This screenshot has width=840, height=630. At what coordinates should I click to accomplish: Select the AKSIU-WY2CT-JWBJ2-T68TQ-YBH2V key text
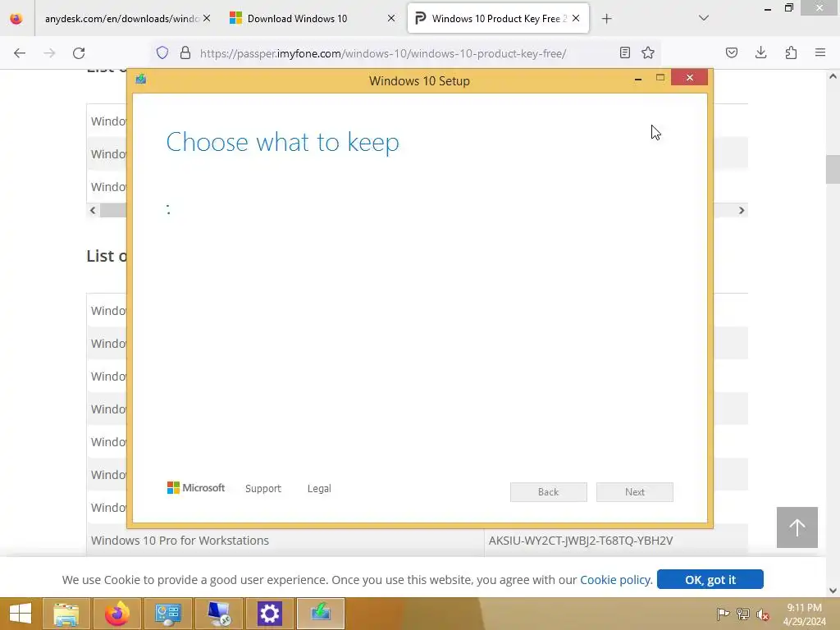pos(581,541)
